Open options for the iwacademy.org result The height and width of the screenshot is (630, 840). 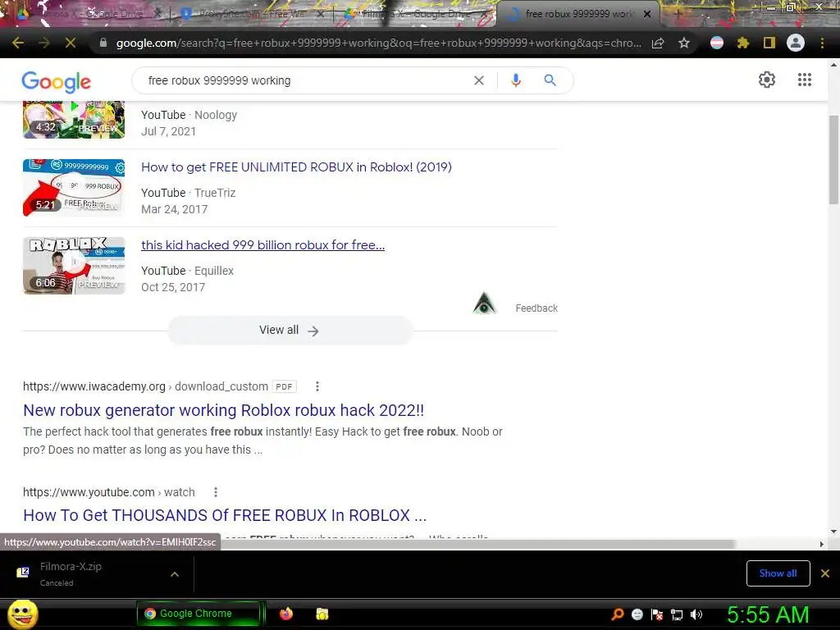pos(317,386)
